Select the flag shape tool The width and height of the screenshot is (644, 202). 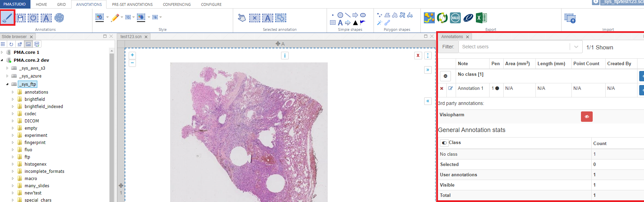point(363,23)
